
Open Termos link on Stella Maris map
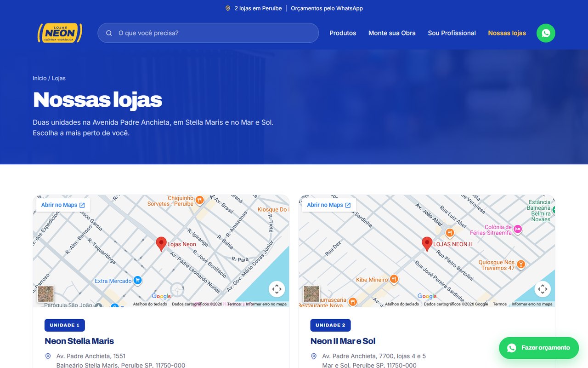(x=234, y=304)
